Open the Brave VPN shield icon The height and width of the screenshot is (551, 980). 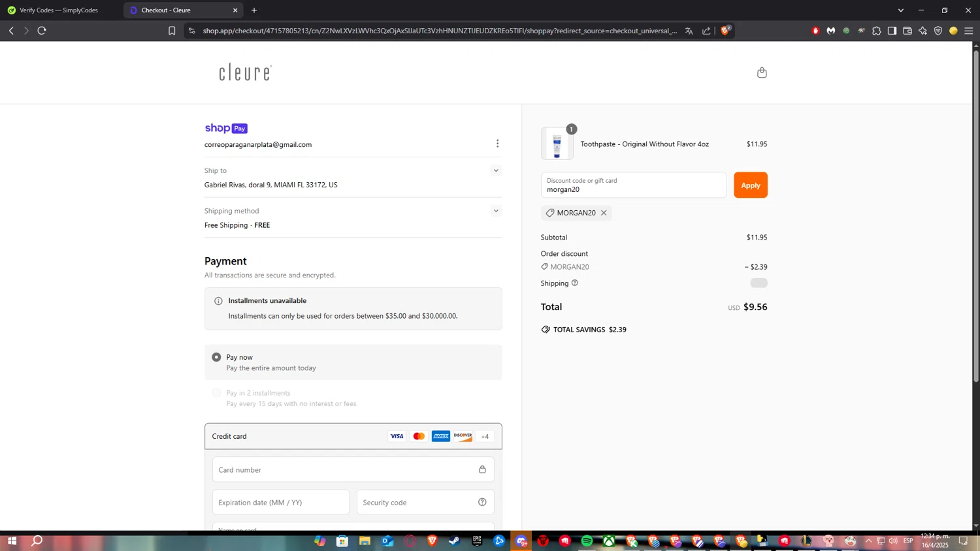pyautogui.click(x=938, y=31)
